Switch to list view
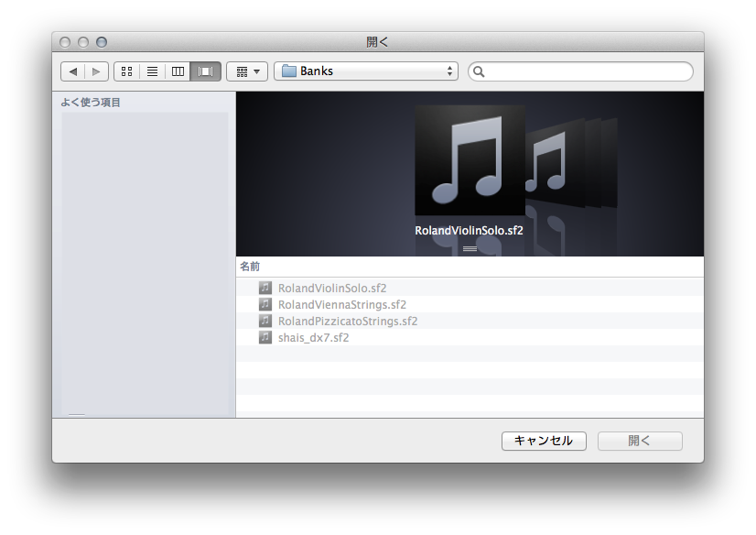This screenshot has width=756, height=535. (x=152, y=71)
